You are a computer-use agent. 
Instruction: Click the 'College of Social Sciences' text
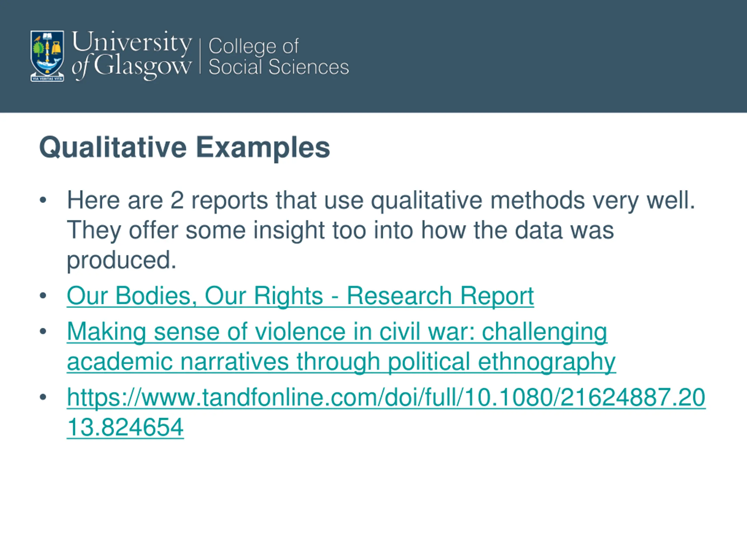pyautogui.click(x=279, y=56)
